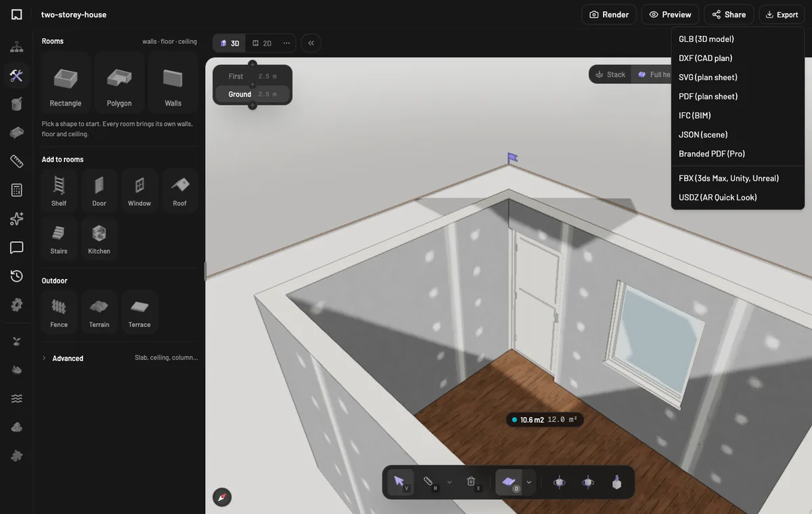Select the arrow pointer tool (V)

click(401, 482)
